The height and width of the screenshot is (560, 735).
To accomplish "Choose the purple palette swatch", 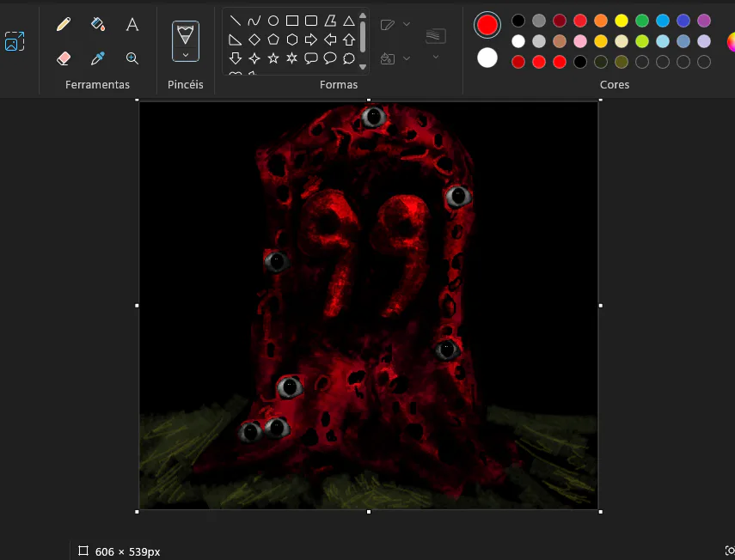I will [703, 21].
